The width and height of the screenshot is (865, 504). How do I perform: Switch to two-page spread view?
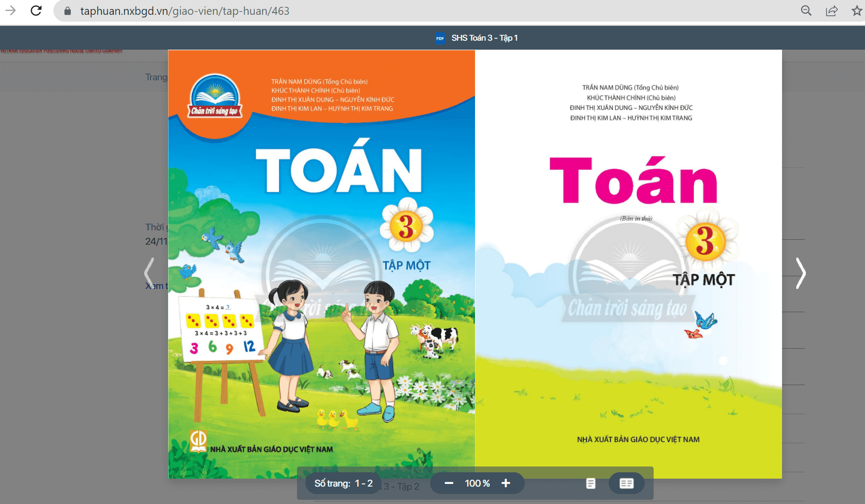[x=626, y=483]
